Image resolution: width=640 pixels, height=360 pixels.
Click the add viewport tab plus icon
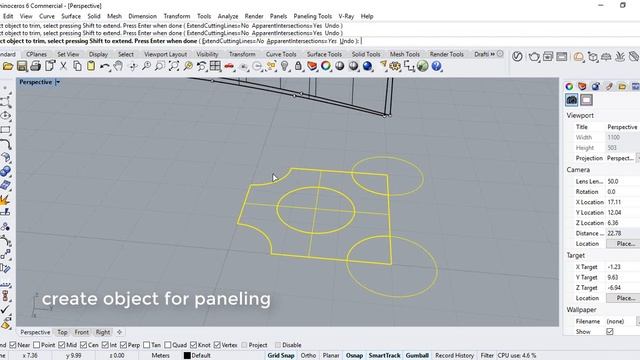pos(120,332)
